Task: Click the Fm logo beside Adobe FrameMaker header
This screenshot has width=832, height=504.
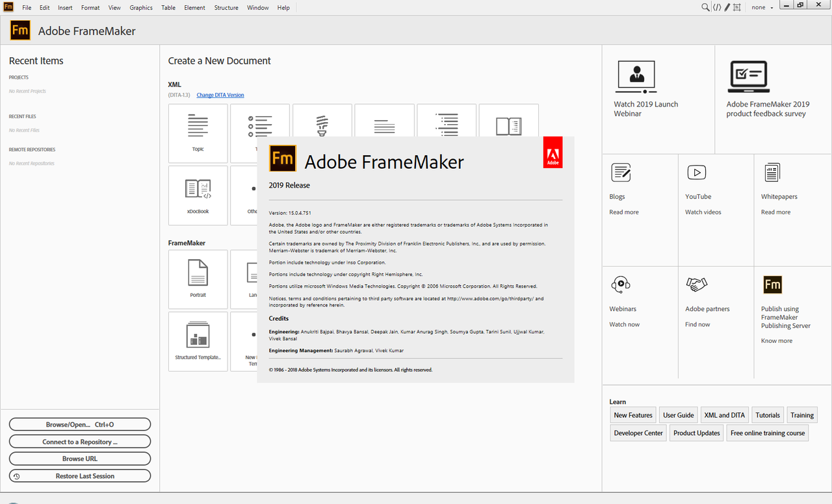Action: coord(20,31)
